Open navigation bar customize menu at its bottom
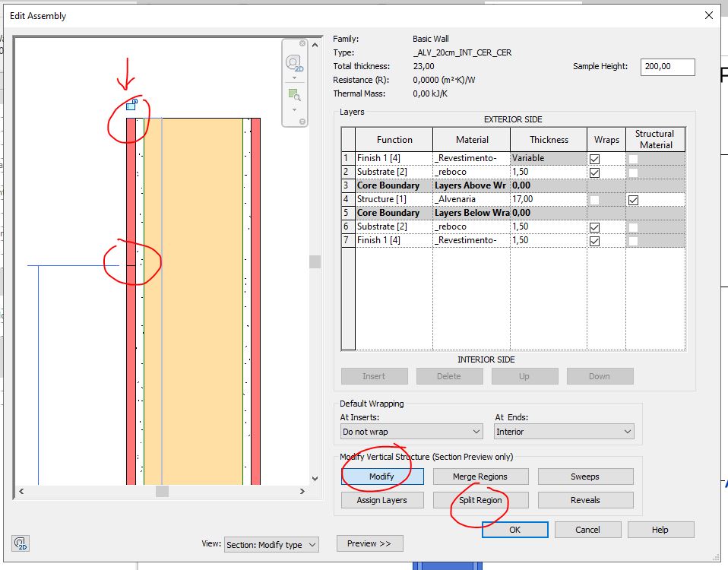Image resolution: width=728 pixels, height=570 pixels. click(302, 122)
